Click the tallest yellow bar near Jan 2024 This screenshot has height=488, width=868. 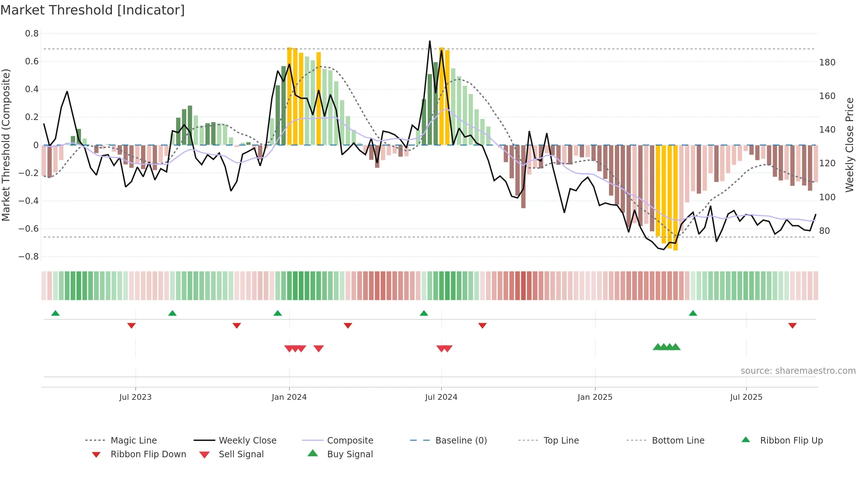click(x=289, y=96)
